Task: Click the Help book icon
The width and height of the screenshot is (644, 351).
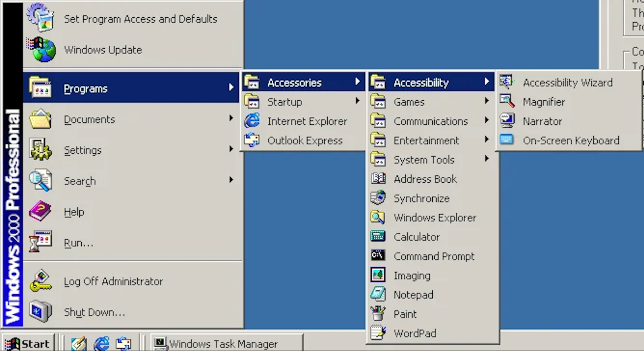Action: point(40,211)
